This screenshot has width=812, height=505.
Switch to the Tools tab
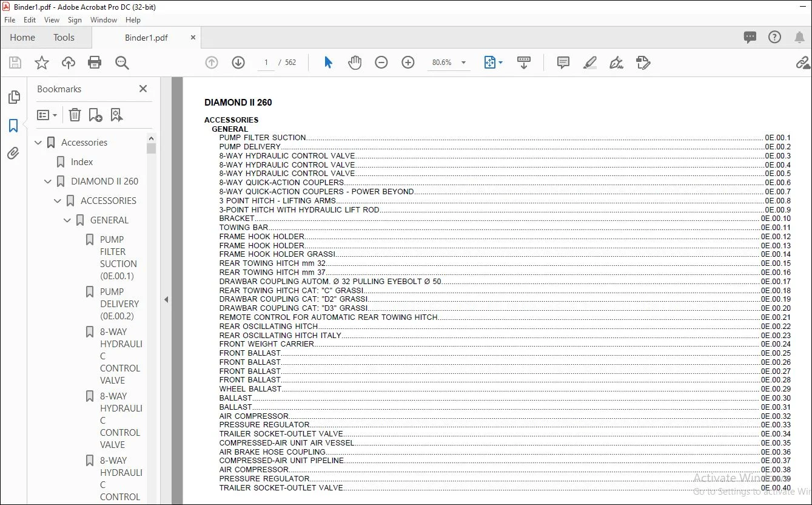click(64, 38)
